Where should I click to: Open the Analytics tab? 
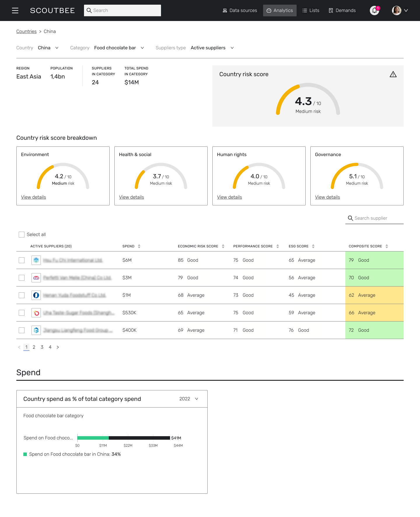coord(280,11)
